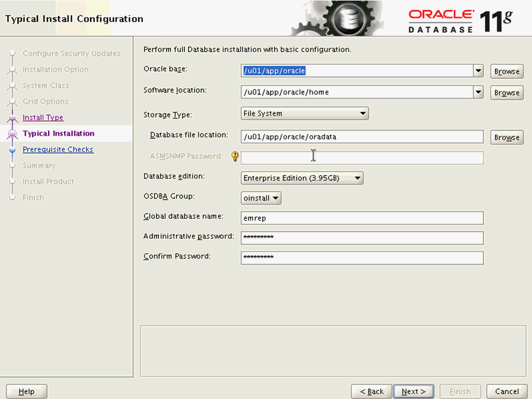This screenshot has height=399, width=532.
Task: Click in the Database file location field
Action: click(362, 137)
